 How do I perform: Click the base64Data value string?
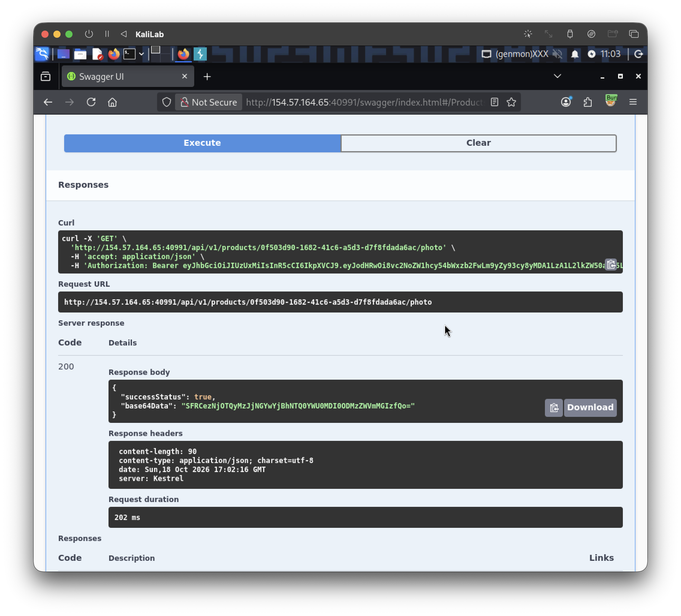(298, 406)
